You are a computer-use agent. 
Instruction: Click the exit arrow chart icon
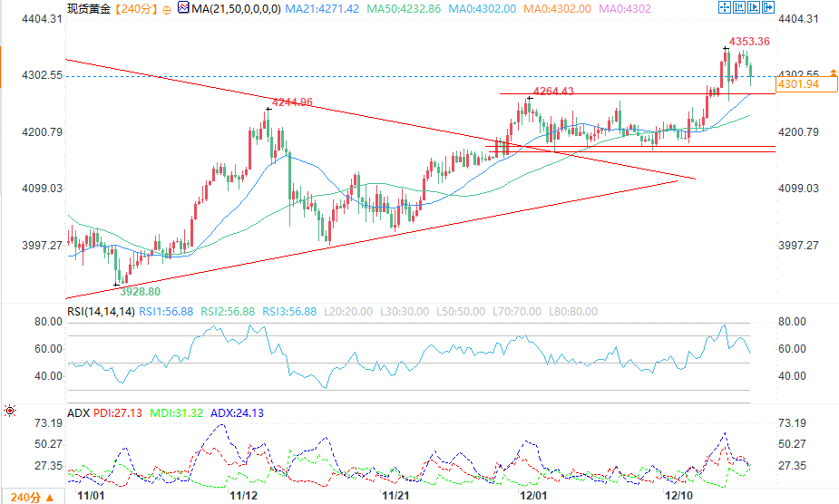click(768, 7)
